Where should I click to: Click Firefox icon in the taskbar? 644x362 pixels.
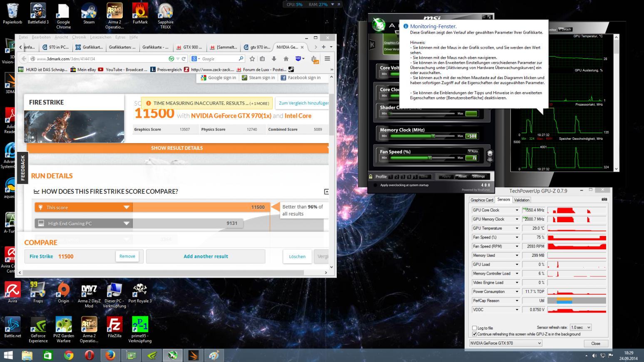pos(110,355)
